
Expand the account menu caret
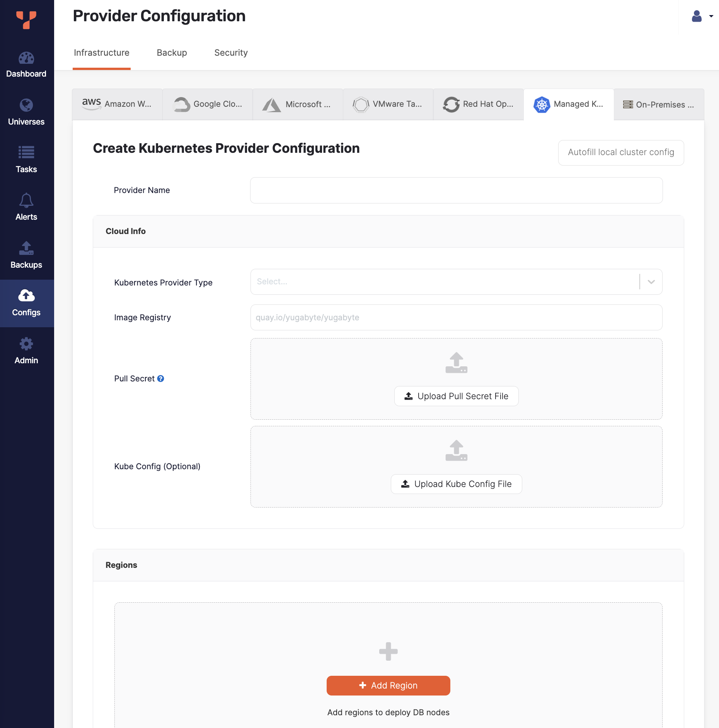pyautogui.click(x=712, y=16)
